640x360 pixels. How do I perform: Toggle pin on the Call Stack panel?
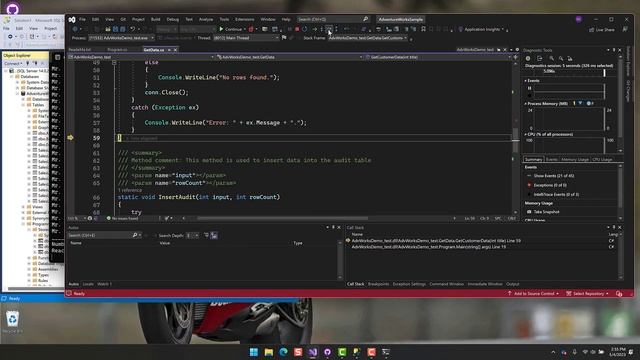coord(613,227)
